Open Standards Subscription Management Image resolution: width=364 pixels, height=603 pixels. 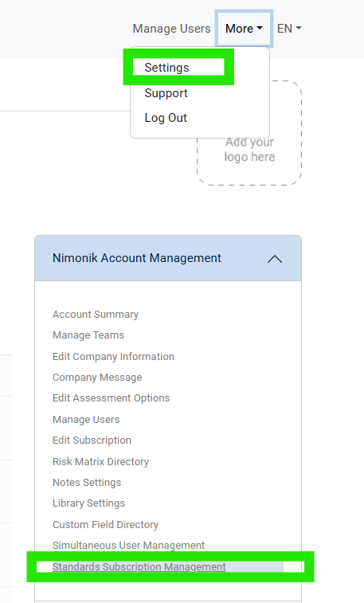click(x=139, y=567)
